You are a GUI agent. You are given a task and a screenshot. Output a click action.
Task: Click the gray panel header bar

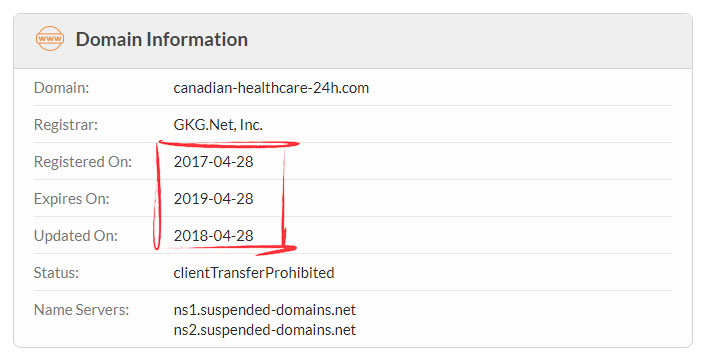[x=352, y=41]
